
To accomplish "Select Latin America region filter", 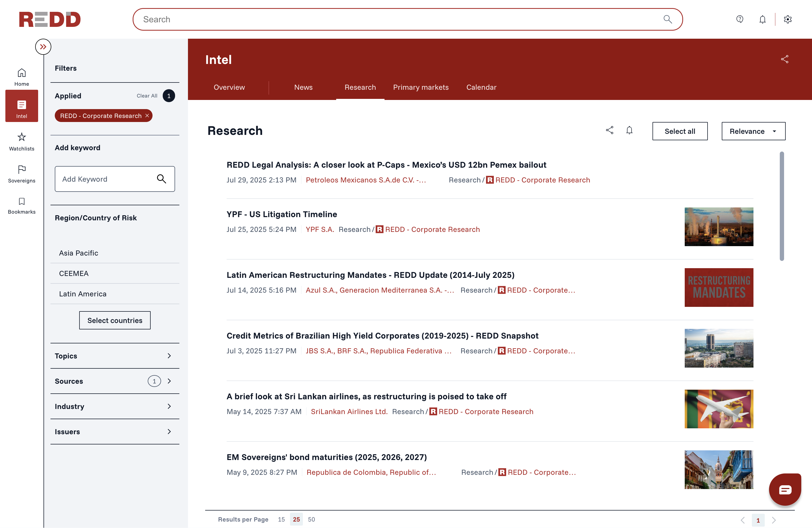I will tap(82, 294).
